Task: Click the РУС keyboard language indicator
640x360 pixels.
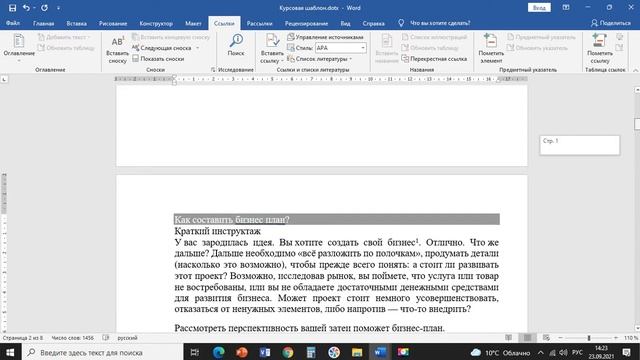Action: click(577, 352)
